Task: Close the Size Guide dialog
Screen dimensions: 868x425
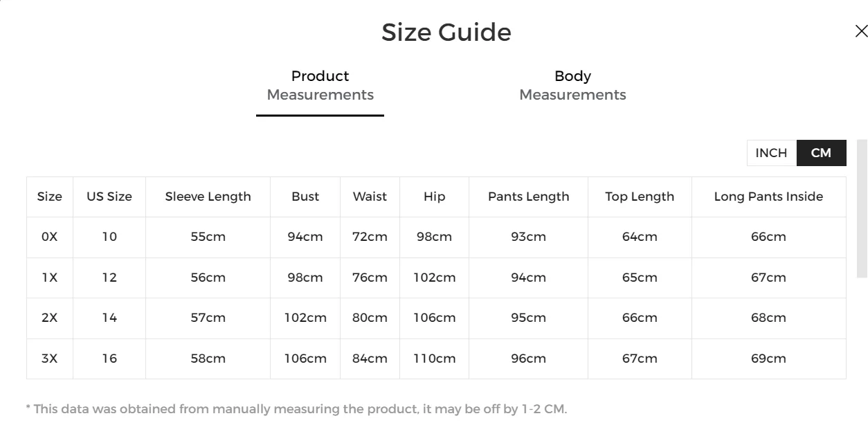Action: pyautogui.click(x=861, y=31)
